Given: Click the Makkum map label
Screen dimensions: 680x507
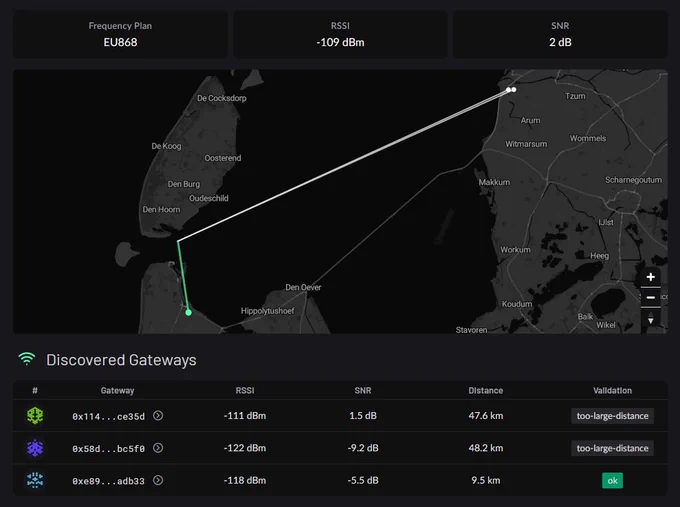Looking at the screenshot, I should coord(494,182).
